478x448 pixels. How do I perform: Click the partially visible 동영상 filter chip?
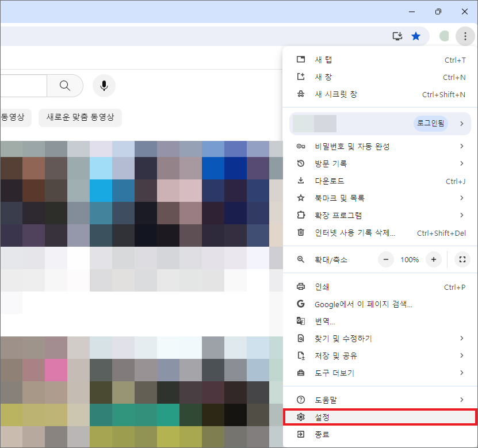click(15, 117)
